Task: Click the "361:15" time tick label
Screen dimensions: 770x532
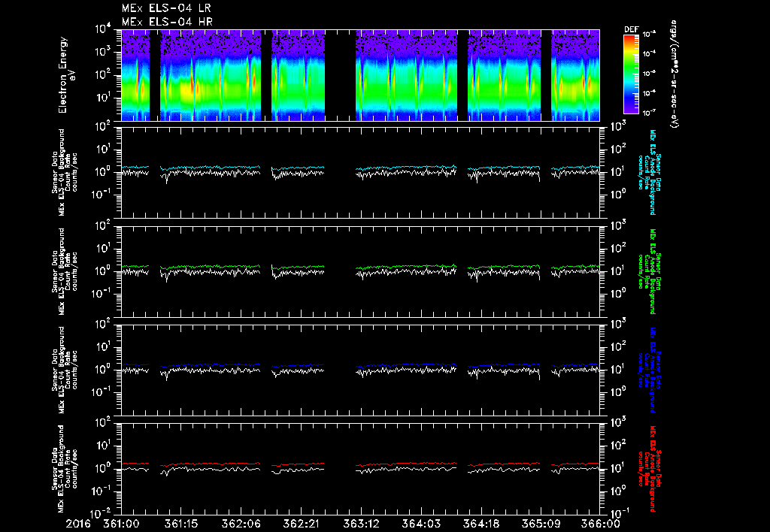Action: pyautogui.click(x=181, y=524)
